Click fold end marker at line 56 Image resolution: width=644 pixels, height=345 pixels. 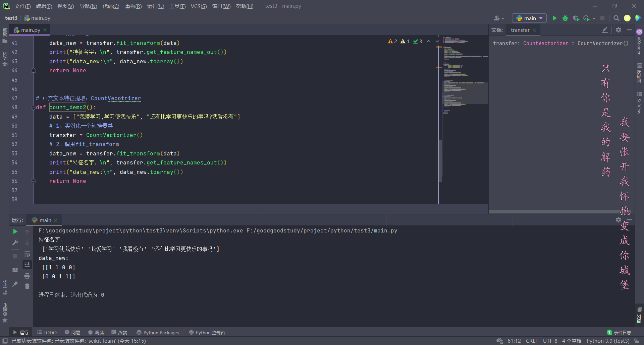(33, 181)
